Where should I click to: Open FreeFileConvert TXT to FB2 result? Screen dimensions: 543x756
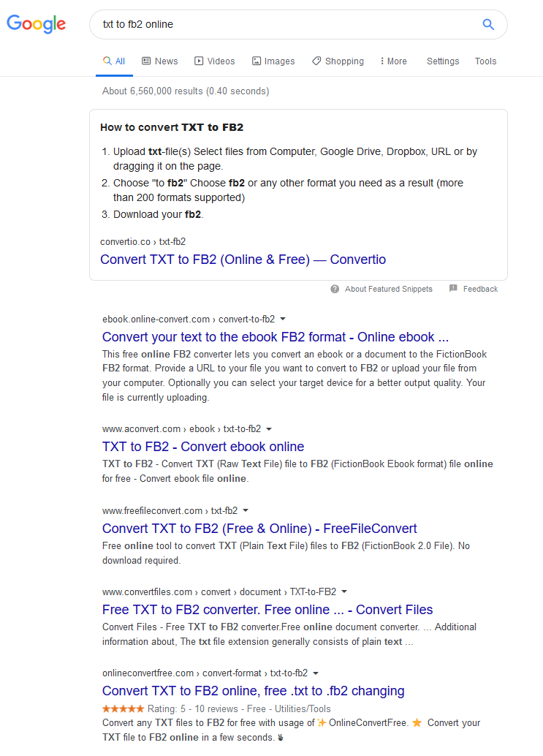[x=259, y=528]
